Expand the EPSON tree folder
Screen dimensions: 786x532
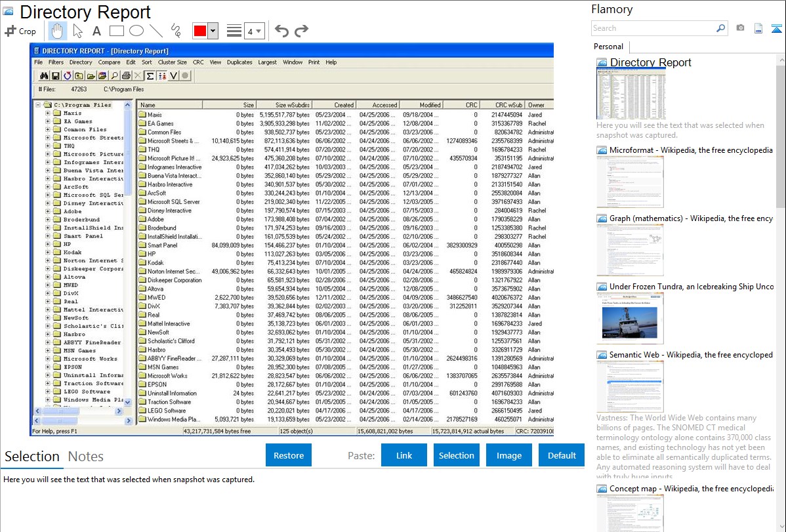click(48, 367)
